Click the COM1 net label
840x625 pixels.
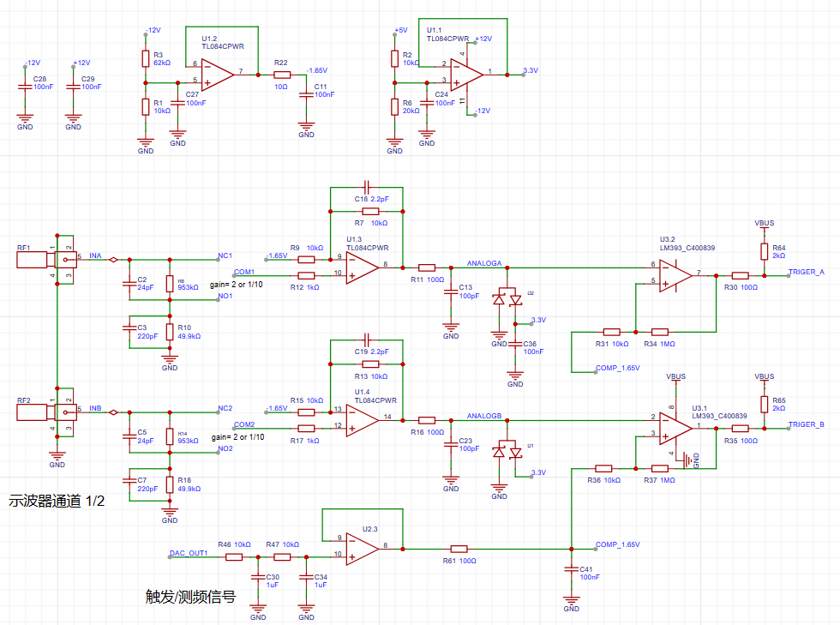coord(243,272)
